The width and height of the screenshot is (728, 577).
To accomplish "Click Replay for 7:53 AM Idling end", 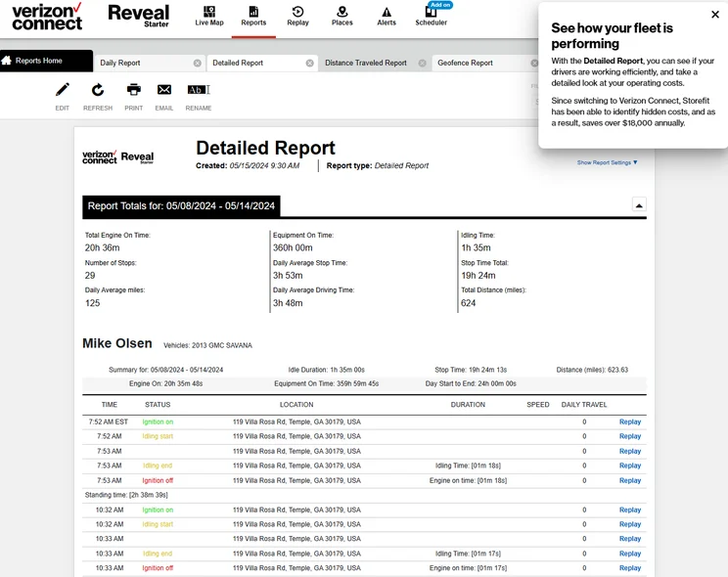I will pos(630,466).
